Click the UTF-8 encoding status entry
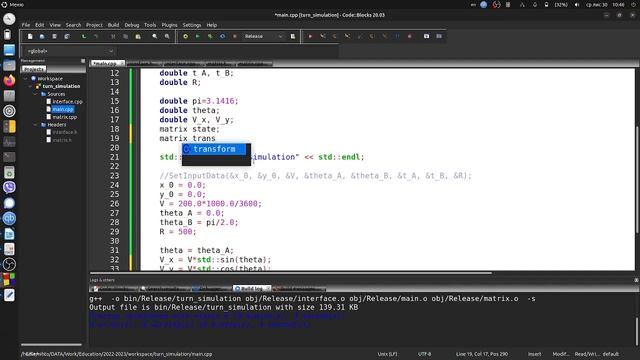 point(424,354)
